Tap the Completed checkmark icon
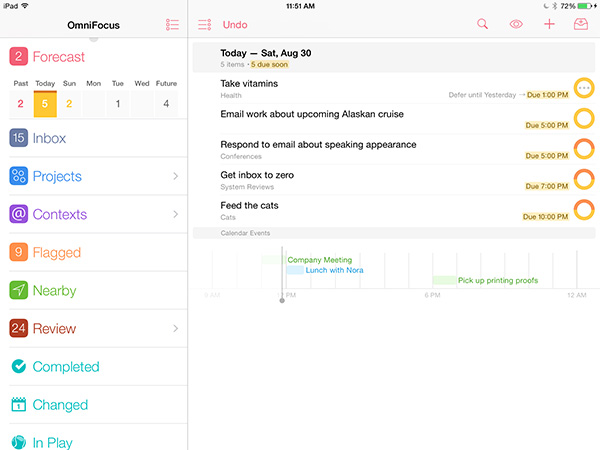 (x=18, y=367)
